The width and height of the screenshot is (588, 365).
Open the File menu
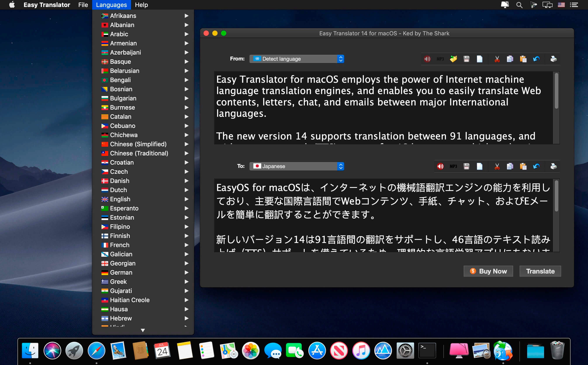click(83, 5)
